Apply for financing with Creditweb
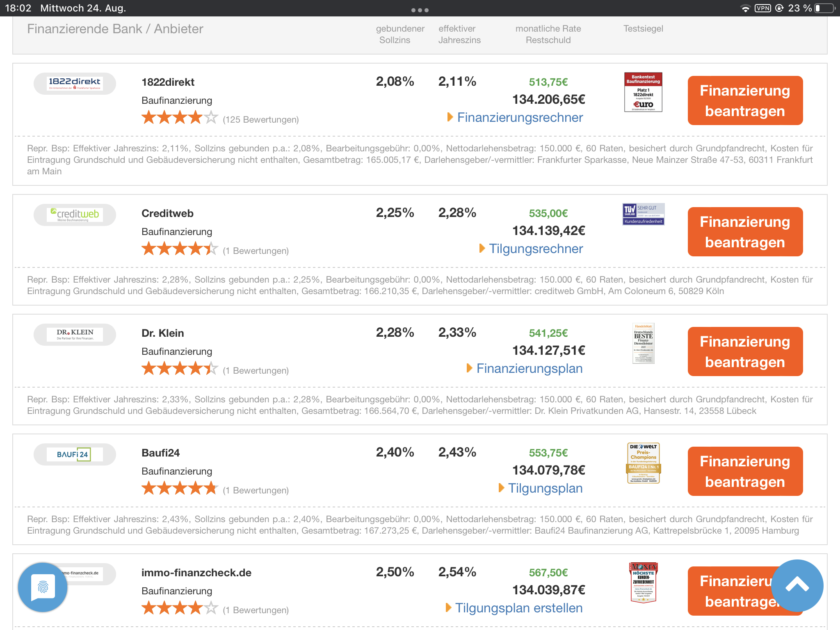Screen dimensions: 840x630 coord(745,232)
